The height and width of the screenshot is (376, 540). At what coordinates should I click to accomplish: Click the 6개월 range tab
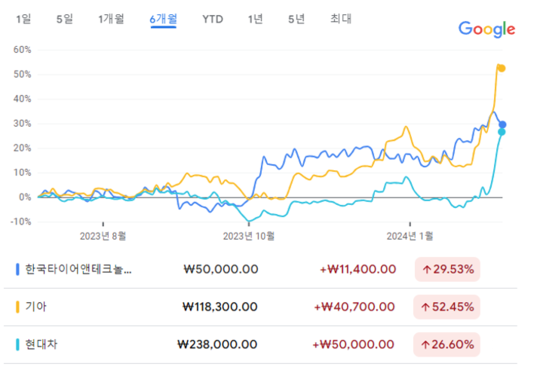pyautogui.click(x=163, y=19)
